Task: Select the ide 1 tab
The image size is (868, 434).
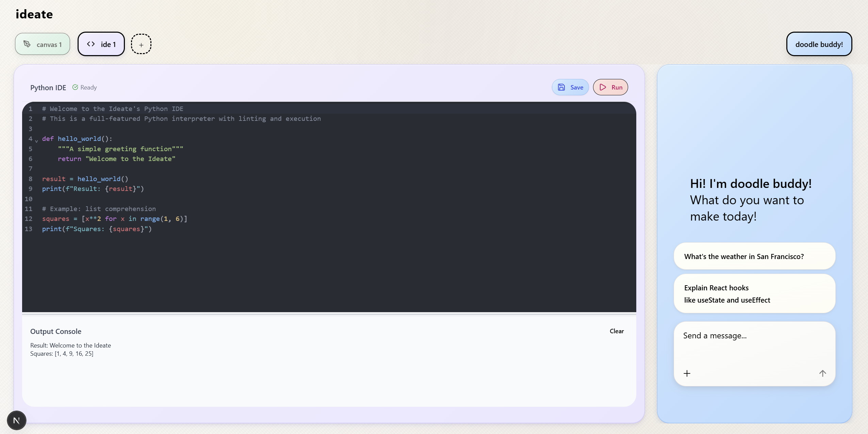Action: (x=101, y=44)
